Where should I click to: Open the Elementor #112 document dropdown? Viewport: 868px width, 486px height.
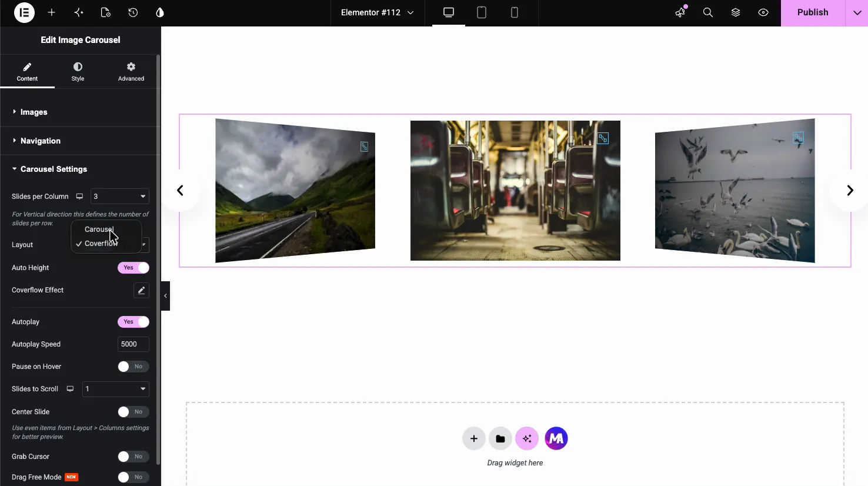pyautogui.click(x=378, y=12)
